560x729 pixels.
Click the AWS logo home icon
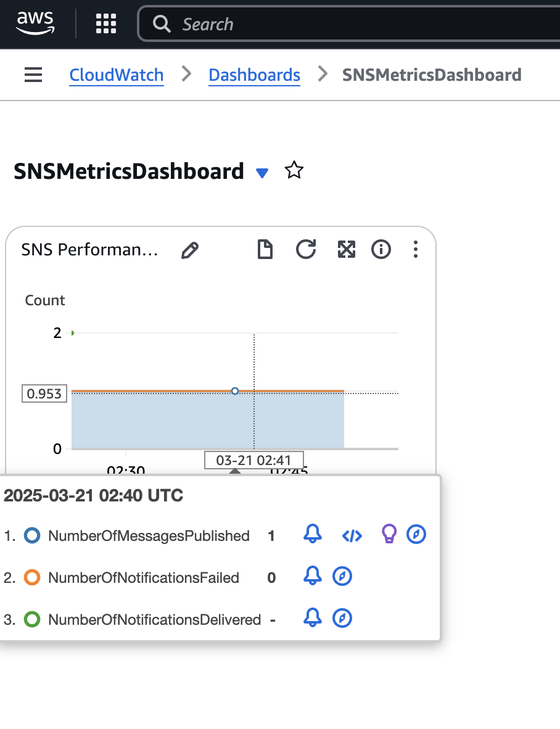pos(35,23)
